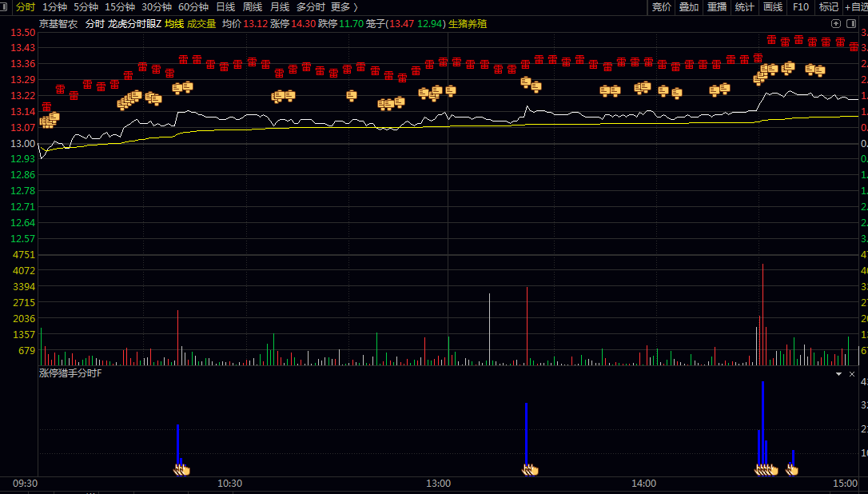Click the 重播 replay button

click(717, 7)
